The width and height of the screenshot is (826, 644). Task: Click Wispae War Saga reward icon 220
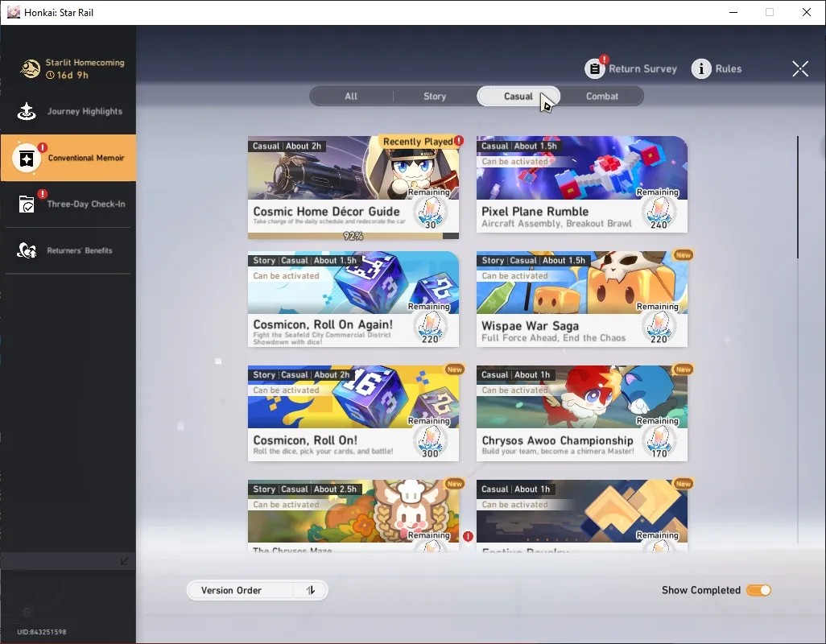[x=659, y=328]
